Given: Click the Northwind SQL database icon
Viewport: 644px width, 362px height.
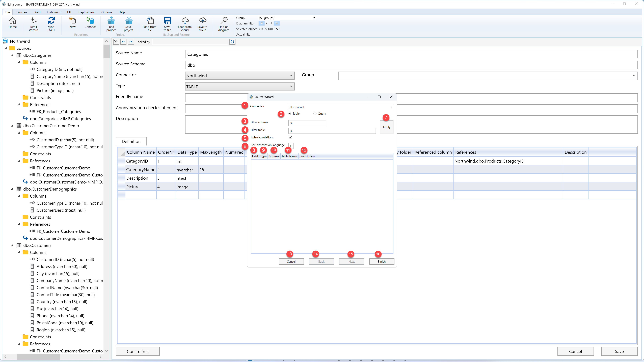Looking at the screenshot, I should [5, 41].
